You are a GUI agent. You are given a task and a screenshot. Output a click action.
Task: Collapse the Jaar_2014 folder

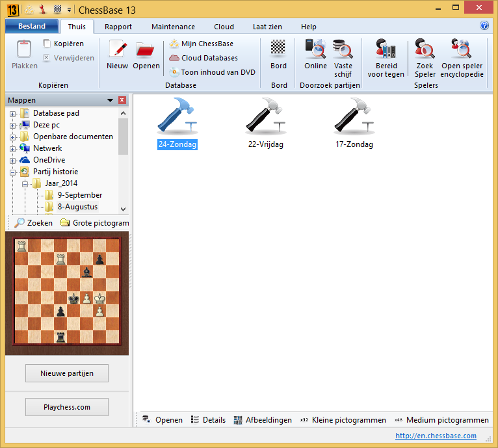pos(25,184)
